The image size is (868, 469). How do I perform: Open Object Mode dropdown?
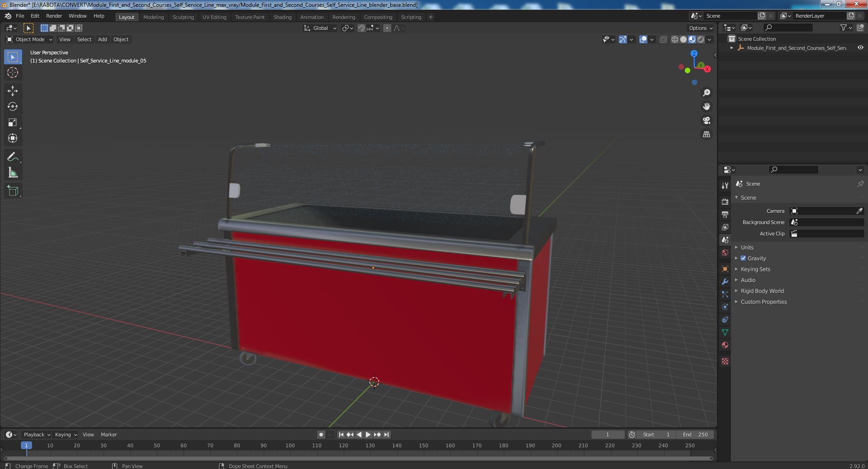coord(29,39)
